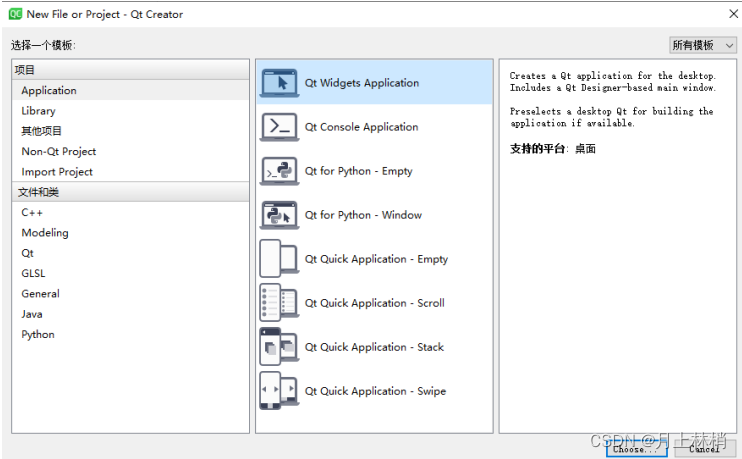Select the Non-Qt Project category
This screenshot has height=459, width=742.
(x=130, y=151)
